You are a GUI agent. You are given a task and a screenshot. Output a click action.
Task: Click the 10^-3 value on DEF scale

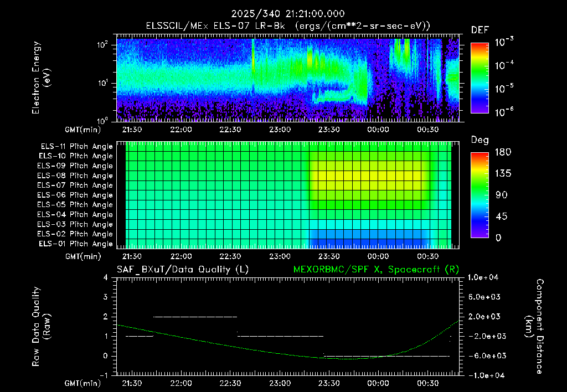click(x=504, y=42)
